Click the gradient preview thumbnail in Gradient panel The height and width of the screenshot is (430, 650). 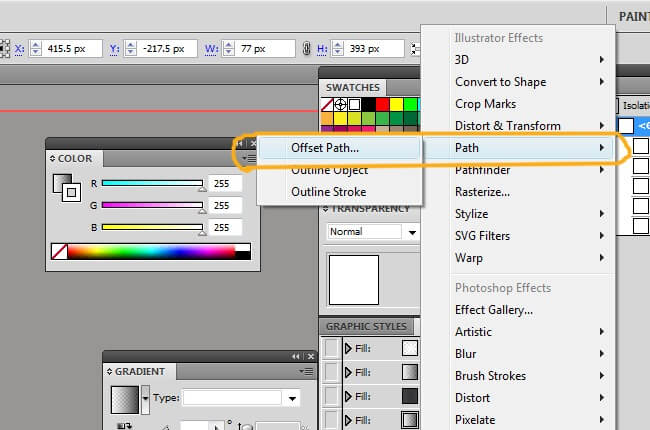pyautogui.click(x=124, y=399)
